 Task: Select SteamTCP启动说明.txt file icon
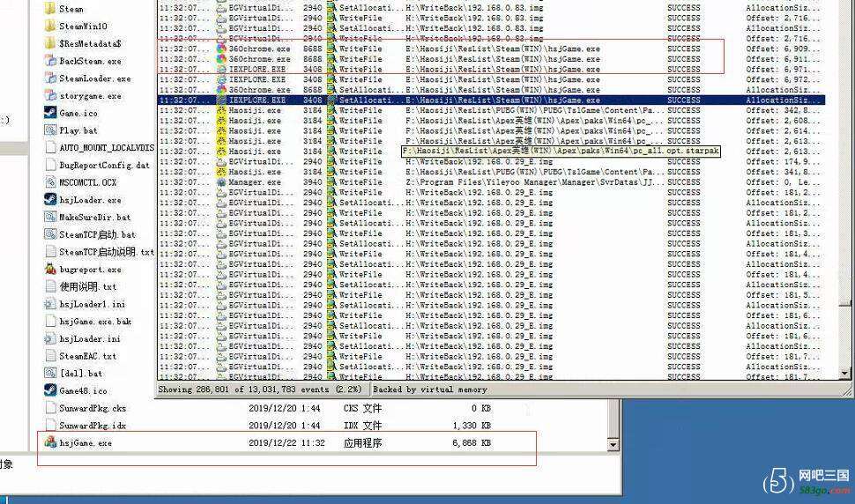50,252
